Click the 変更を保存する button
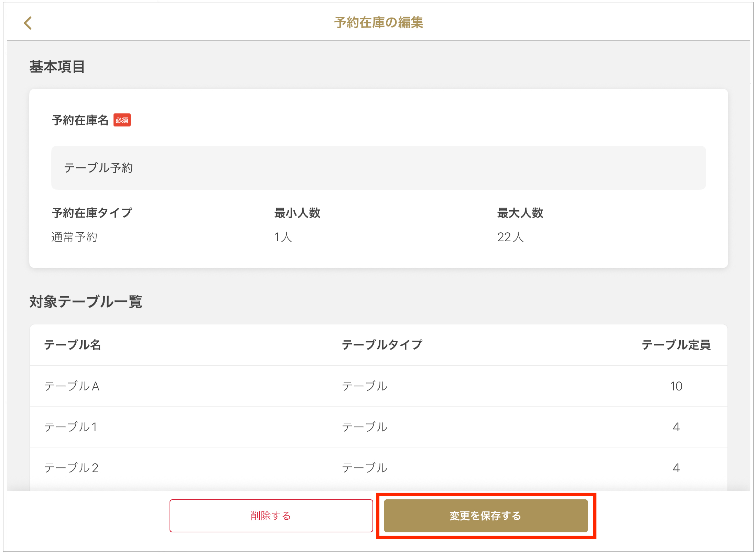Viewport: 756px width, 554px height. pyautogui.click(x=485, y=516)
